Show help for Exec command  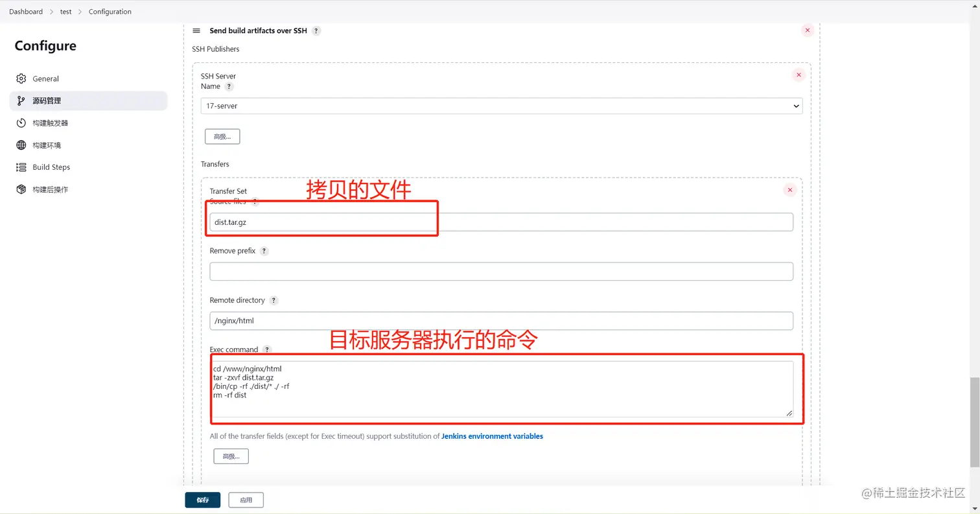267,349
